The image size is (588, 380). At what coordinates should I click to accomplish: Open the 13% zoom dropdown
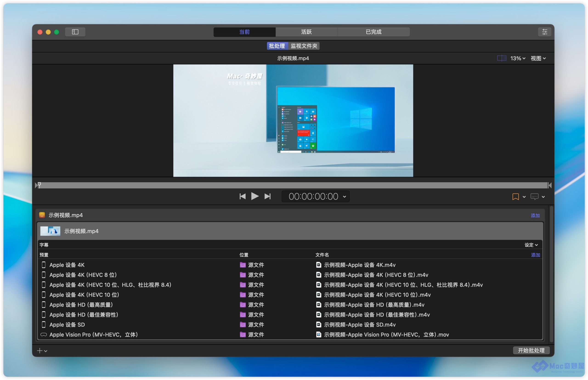pos(518,59)
